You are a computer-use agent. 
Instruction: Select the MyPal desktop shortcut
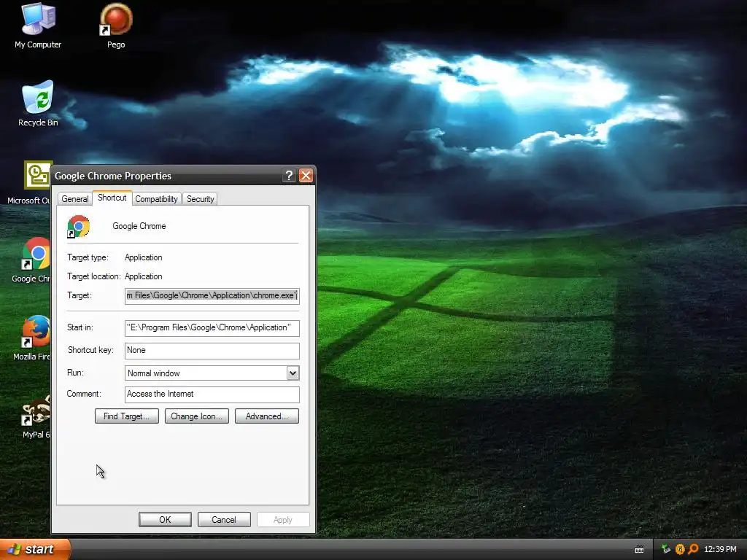pos(36,416)
